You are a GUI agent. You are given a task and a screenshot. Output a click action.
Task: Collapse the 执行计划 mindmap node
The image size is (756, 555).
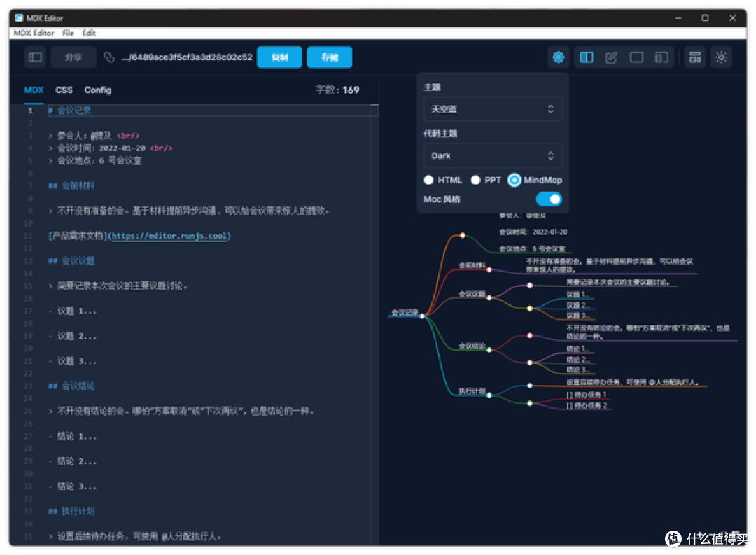point(489,395)
